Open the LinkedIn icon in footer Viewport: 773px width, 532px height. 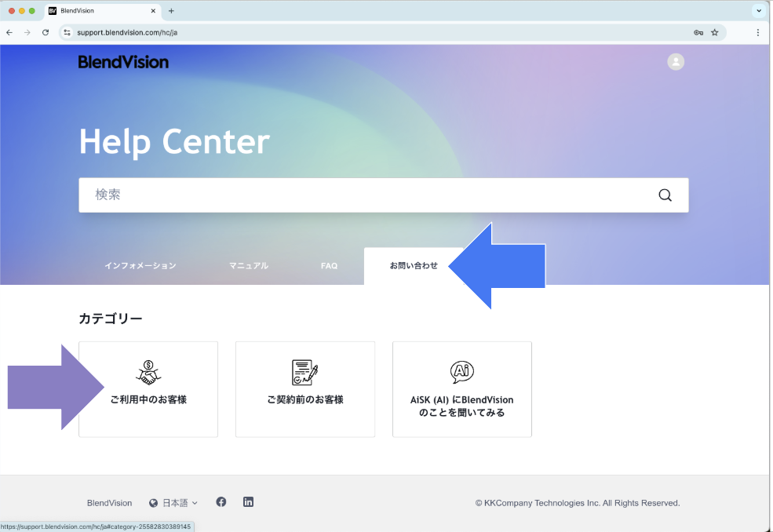click(248, 502)
